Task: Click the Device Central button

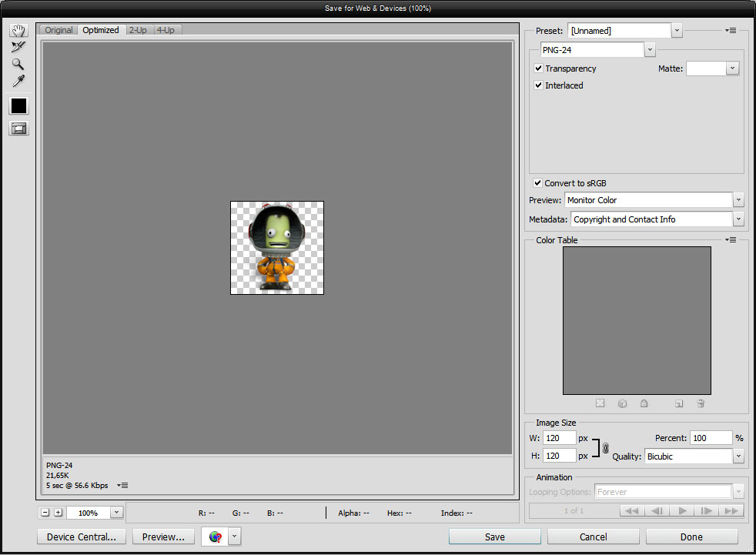Action: [x=81, y=537]
